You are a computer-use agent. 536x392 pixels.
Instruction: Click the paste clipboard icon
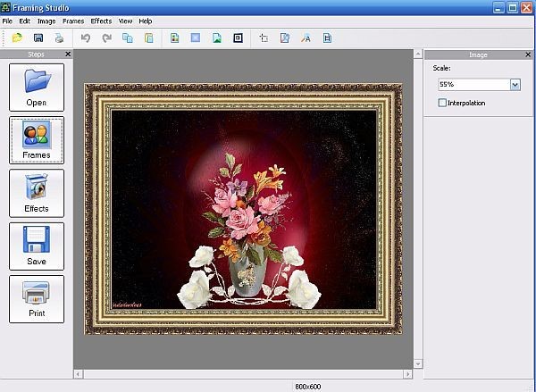[x=148, y=38]
